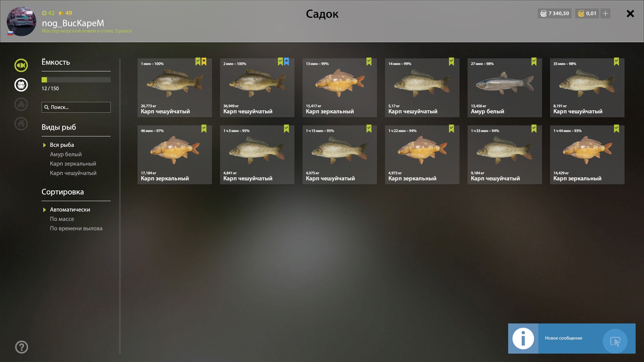The width and height of the screenshot is (644, 362).
Task: Open the fish keepnet sidebar icon
Action: (21, 65)
